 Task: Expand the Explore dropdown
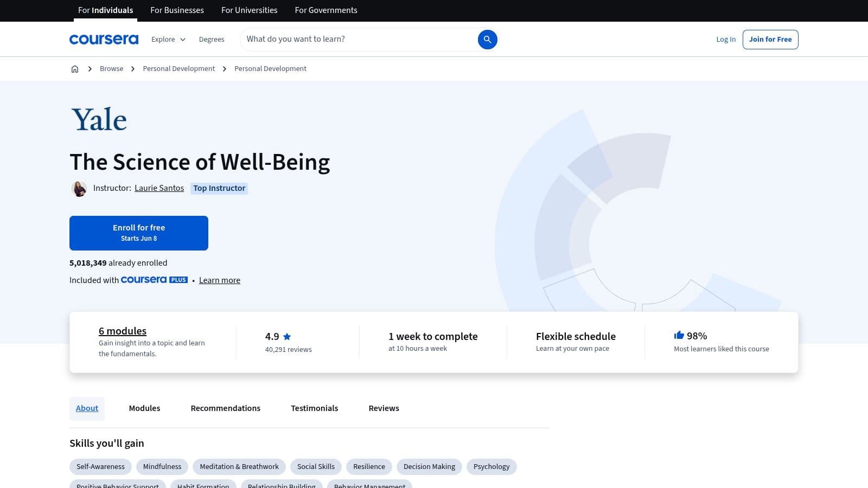pyautogui.click(x=168, y=40)
